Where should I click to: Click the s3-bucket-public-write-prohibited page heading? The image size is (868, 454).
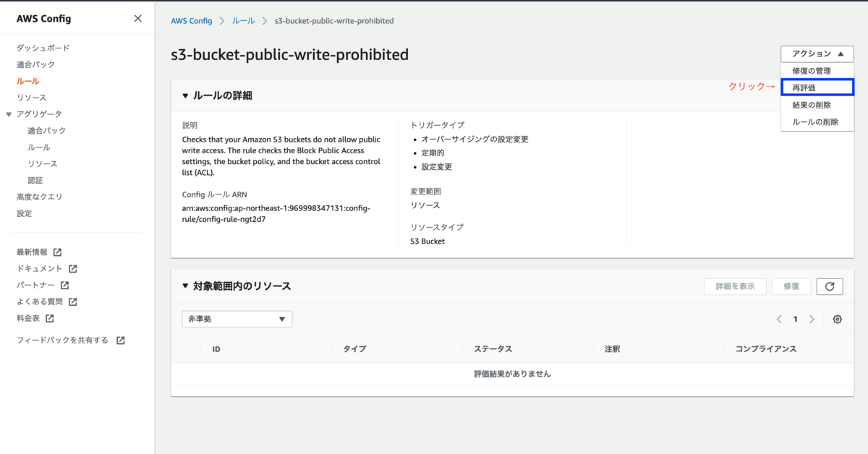(289, 54)
